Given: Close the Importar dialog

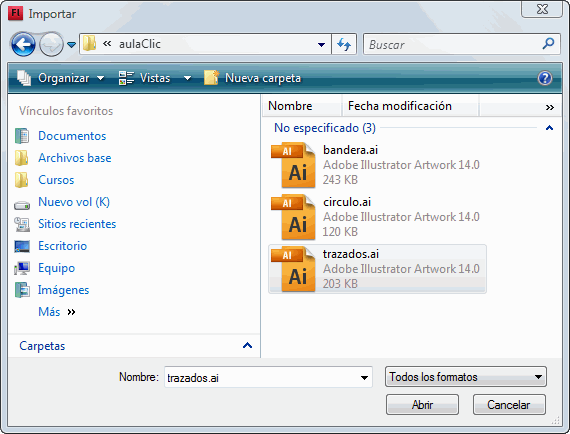Looking at the screenshot, I should coord(542,9).
